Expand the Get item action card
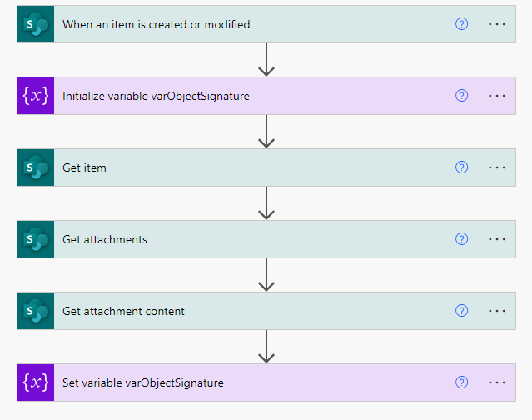Image resolution: width=532 pixels, height=420 pixels. 266,167
